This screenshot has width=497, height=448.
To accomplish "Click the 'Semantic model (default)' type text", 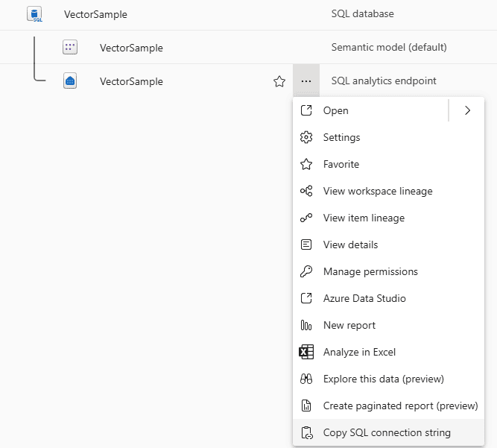I will click(x=389, y=48).
